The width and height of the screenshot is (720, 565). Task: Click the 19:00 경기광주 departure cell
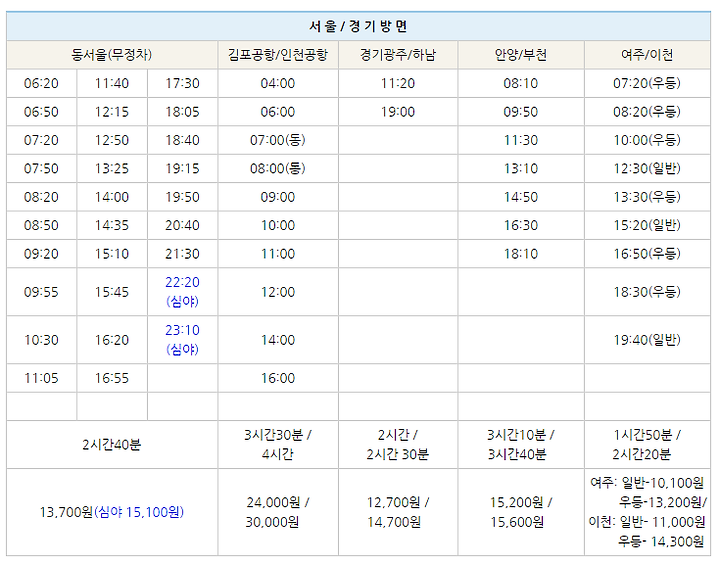click(398, 112)
